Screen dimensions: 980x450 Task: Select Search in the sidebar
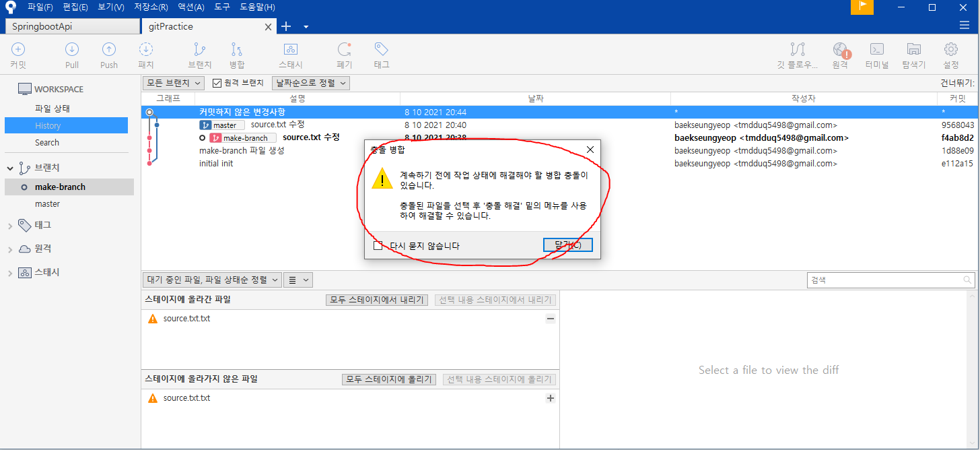coord(47,142)
